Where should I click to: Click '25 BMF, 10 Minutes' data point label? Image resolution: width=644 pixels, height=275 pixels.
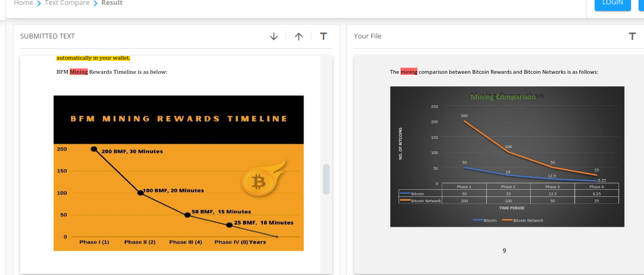click(263, 222)
